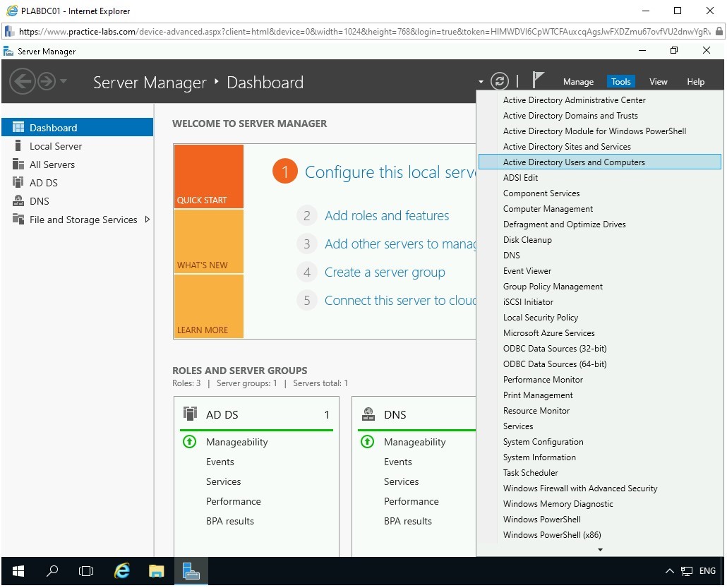Open ADSI Edit from Tools menu

600,178
